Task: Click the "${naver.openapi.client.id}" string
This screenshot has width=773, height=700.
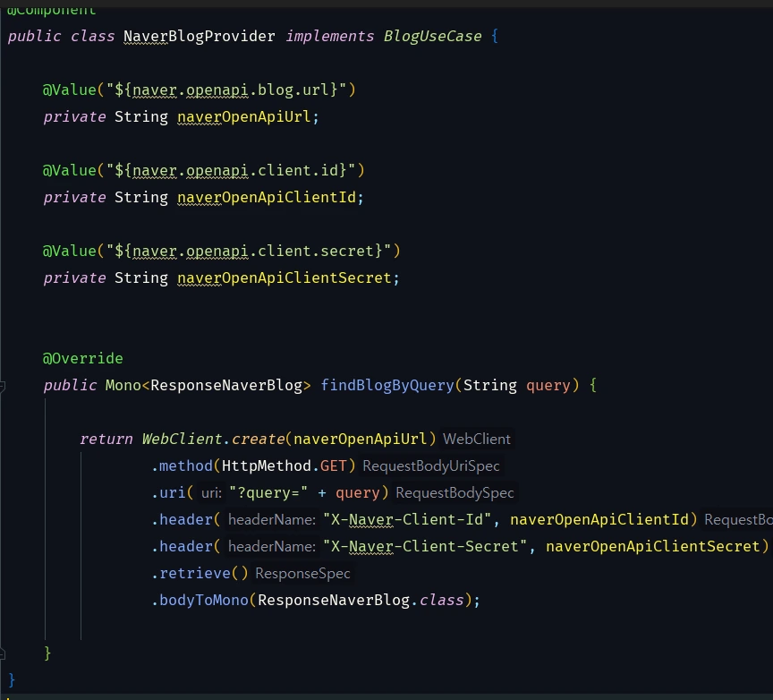Action: click(x=231, y=171)
